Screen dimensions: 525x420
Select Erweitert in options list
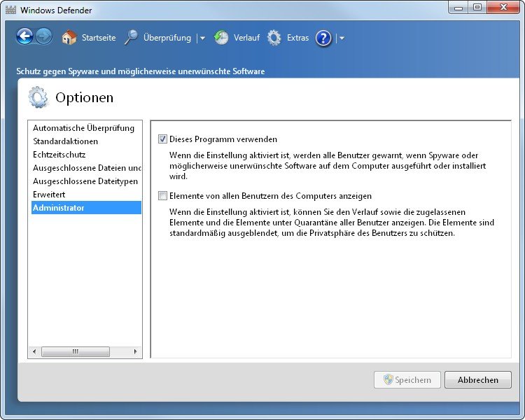[86, 195]
